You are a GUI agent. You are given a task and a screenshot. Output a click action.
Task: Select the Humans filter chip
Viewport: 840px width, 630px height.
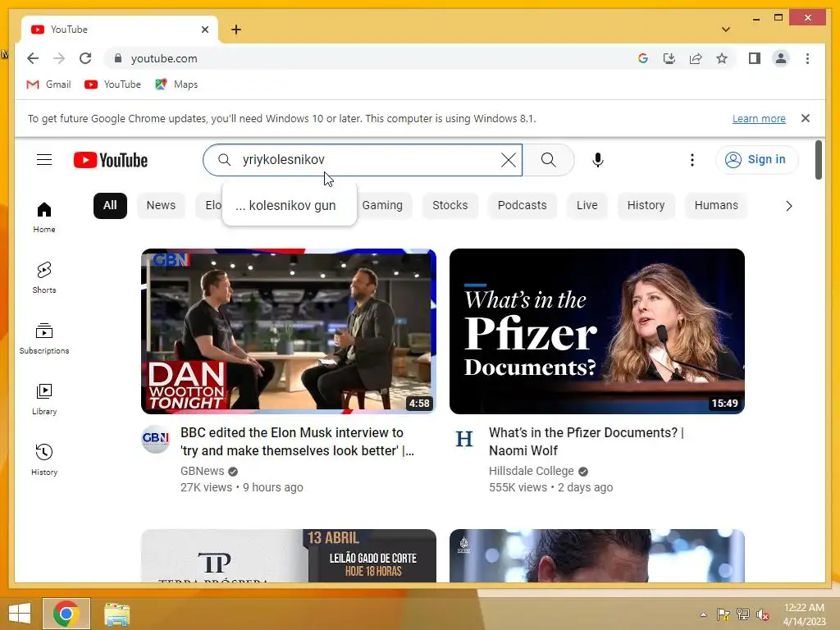tap(715, 206)
